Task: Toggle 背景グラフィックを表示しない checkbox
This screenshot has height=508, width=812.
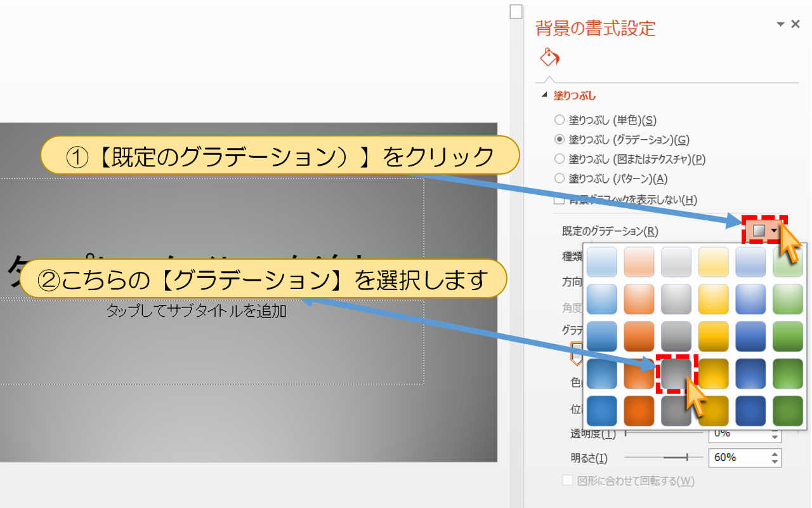Action: (x=559, y=199)
